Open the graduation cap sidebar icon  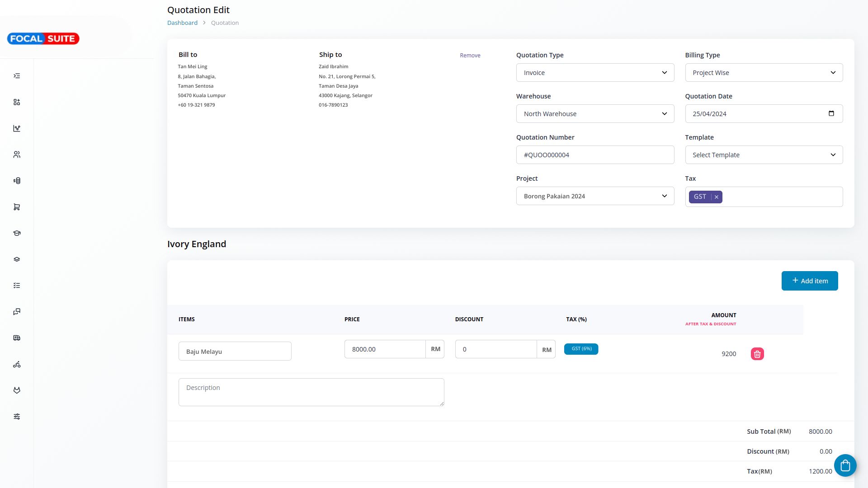17,233
